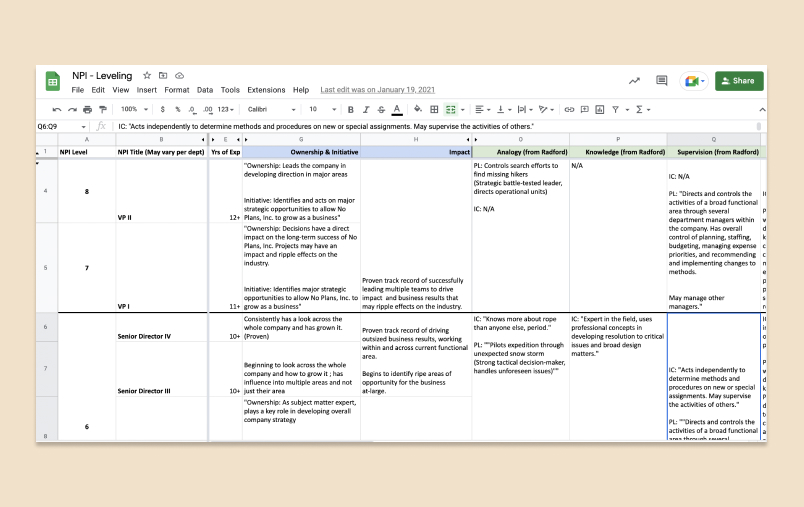Select the VP II cell
This screenshot has width=804, height=507.
pyautogui.click(x=162, y=191)
